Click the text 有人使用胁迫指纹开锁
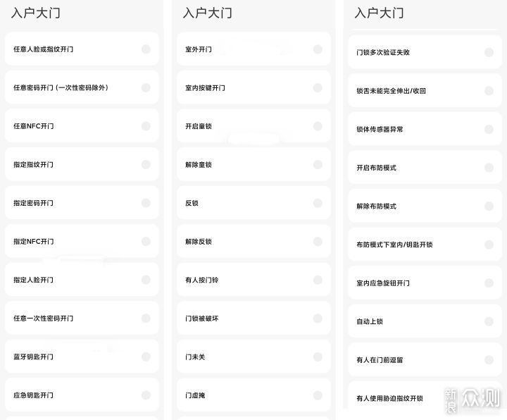 click(x=389, y=398)
